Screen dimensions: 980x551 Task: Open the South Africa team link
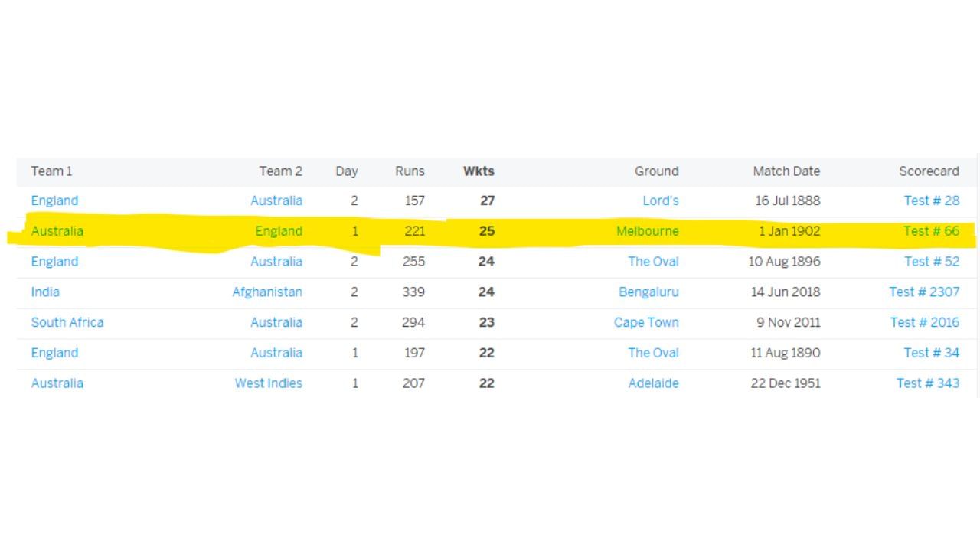tap(67, 323)
